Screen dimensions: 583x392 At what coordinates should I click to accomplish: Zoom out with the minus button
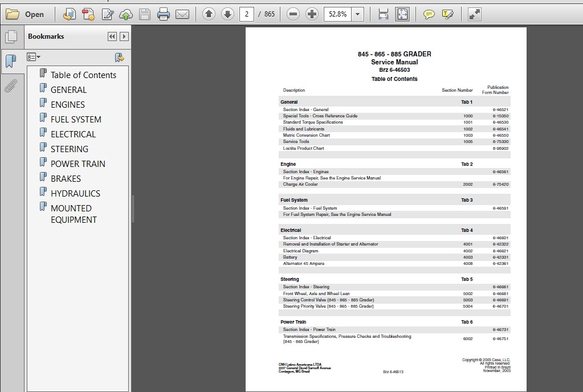pos(293,14)
